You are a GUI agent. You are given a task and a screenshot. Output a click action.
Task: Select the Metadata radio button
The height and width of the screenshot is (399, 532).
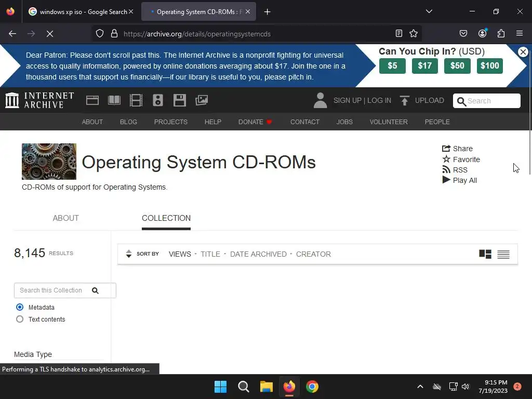pos(20,307)
